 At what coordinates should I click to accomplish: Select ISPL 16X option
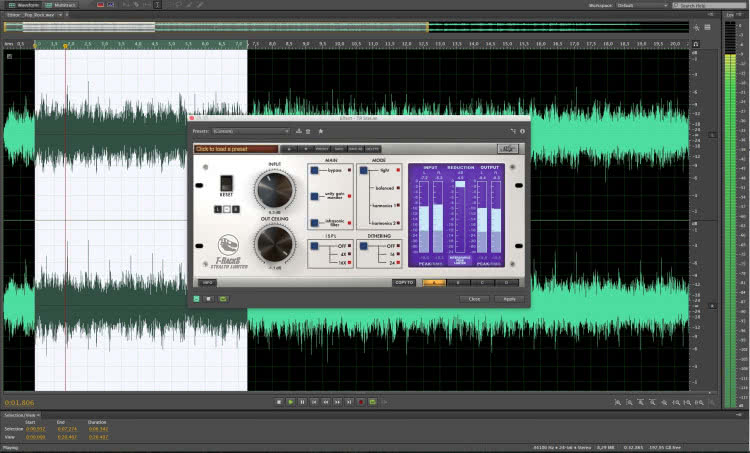coord(343,263)
